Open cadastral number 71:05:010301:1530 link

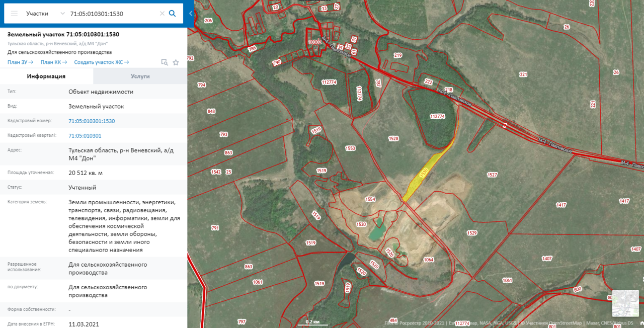tap(92, 121)
